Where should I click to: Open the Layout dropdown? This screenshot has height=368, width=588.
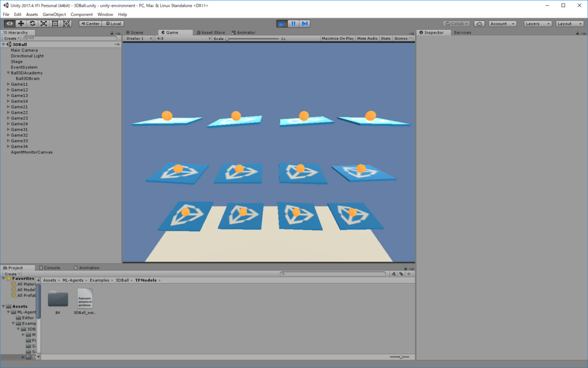(570, 24)
